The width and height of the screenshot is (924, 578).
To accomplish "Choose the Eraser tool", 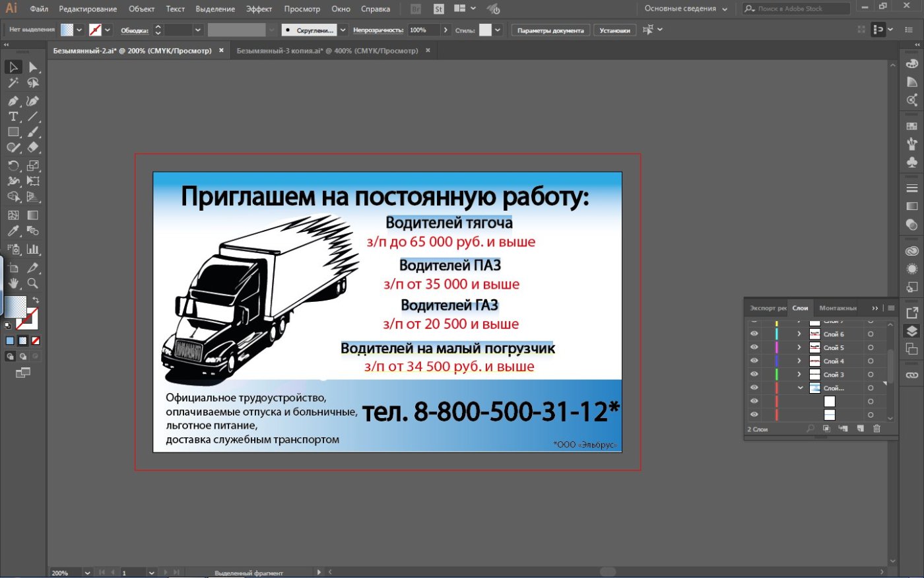I will click(33, 148).
